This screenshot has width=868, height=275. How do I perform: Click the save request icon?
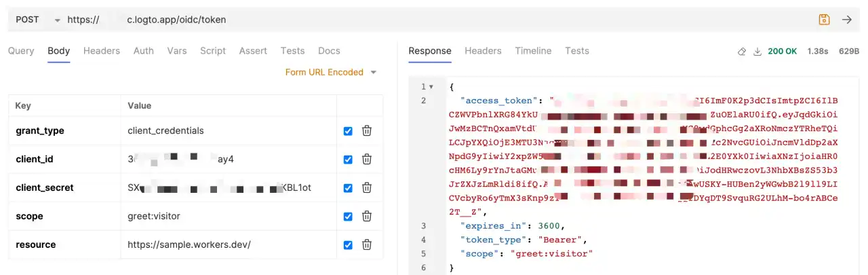tap(824, 20)
